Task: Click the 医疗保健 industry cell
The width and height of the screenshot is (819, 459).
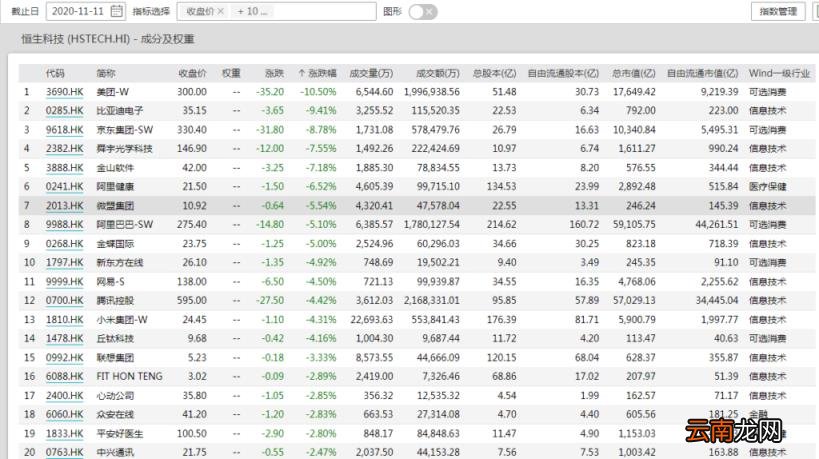Action: click(767, 186)
